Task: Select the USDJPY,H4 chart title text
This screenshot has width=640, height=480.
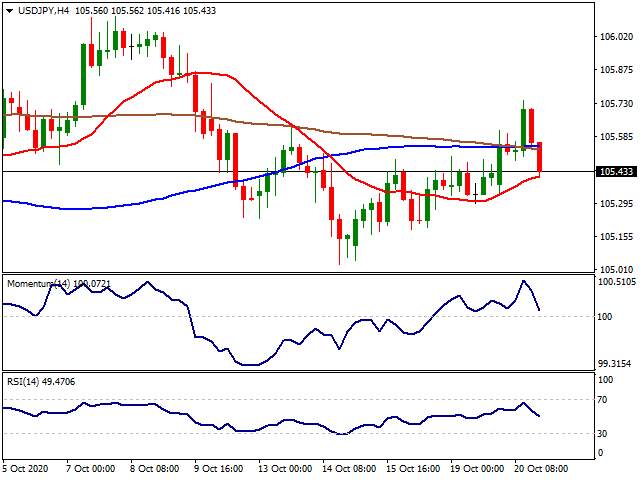Action: pyautogui.click(x=43, y=11)
